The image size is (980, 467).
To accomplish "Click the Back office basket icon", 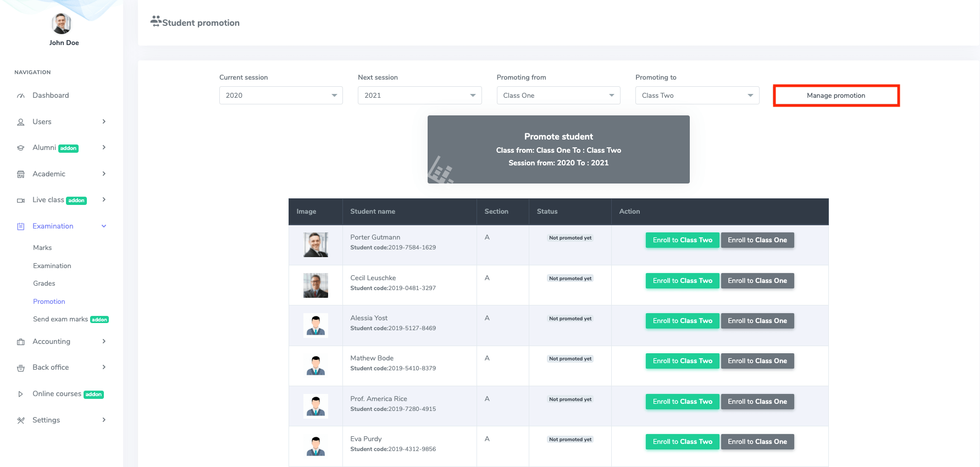I will 21,368.
